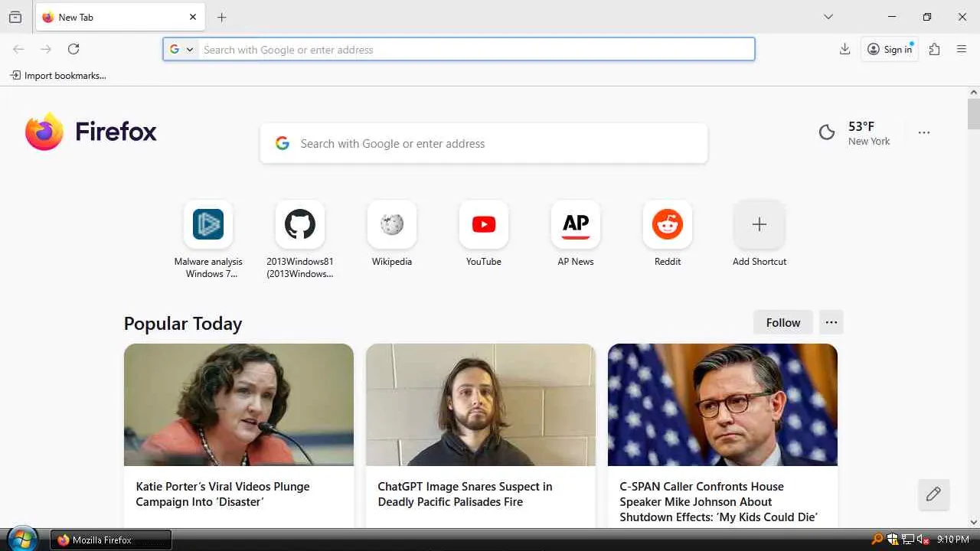Click the Popular Today heading
The image size is (980, 551).
click(183, 324)
